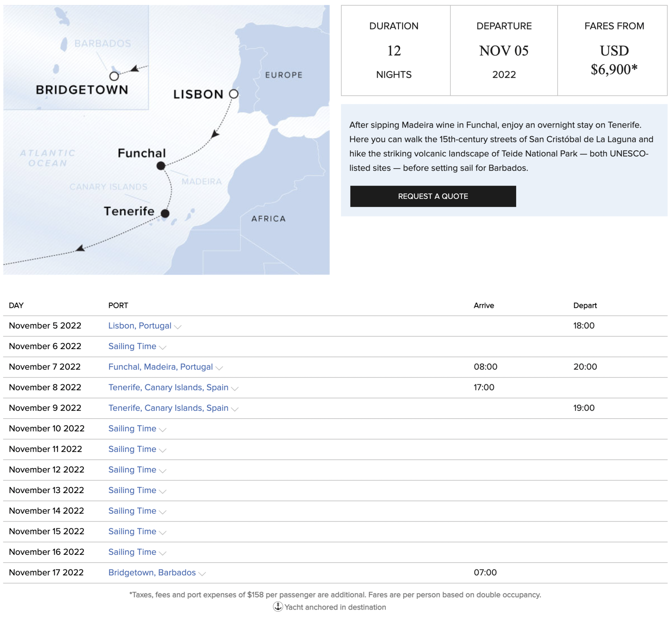Open November 9 Tenerife, Canary Islands link

tap(168, 408)
